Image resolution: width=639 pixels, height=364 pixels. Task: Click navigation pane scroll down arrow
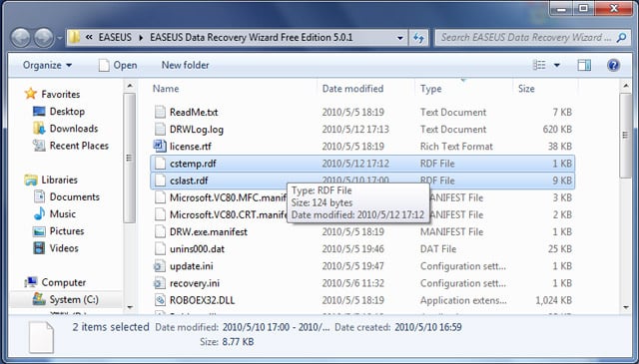[130, 307]
